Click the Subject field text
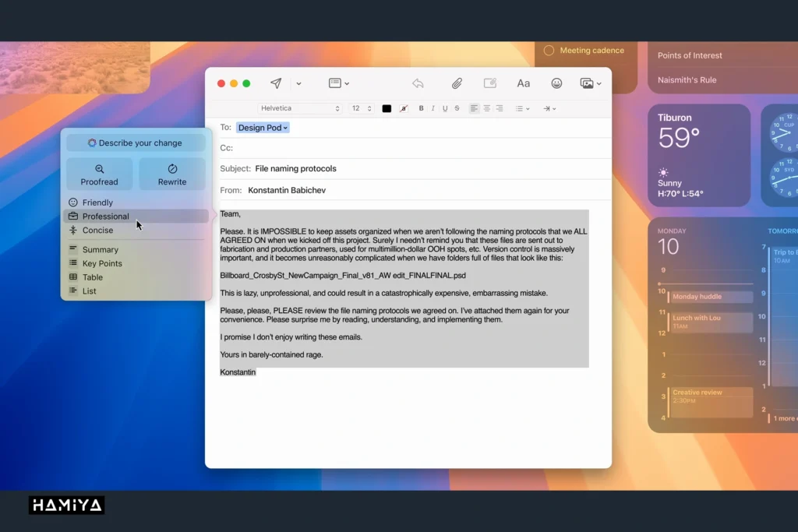This screenshot has width=798, height=532. [x=295, y=168]
